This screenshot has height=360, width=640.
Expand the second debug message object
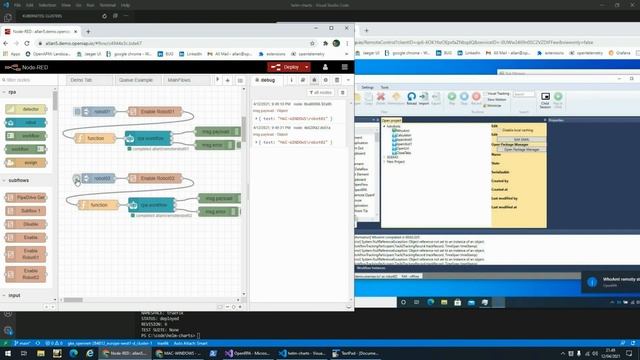(257, 142)
